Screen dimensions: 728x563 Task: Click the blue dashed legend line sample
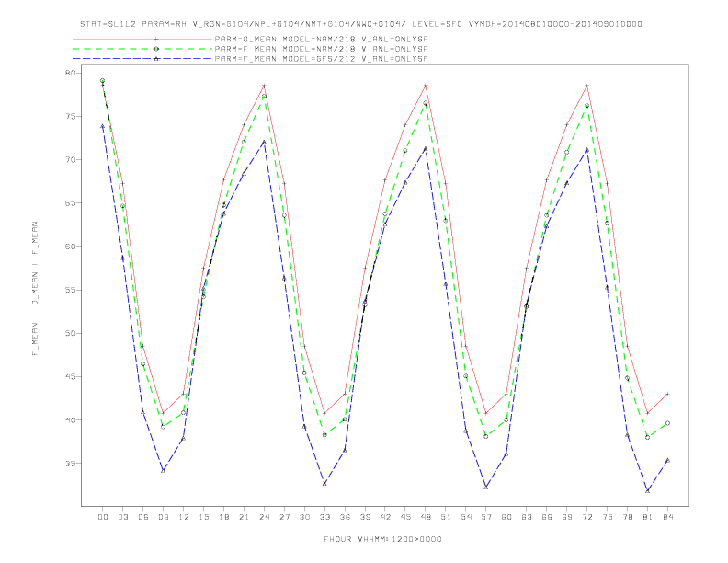coord(142,59)
